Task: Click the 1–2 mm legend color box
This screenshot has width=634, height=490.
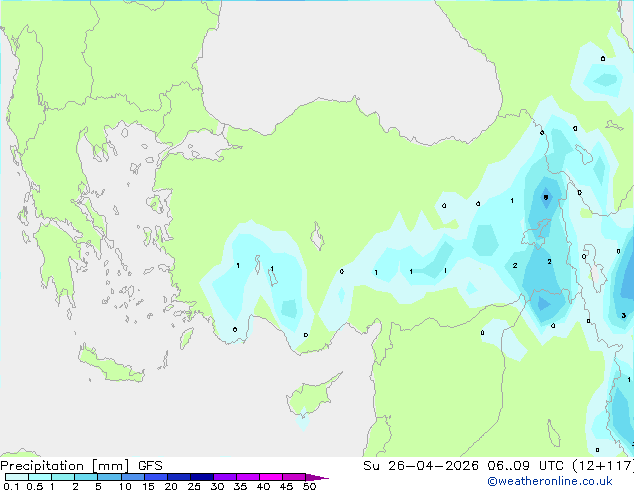Action: (x=63, y=477)
